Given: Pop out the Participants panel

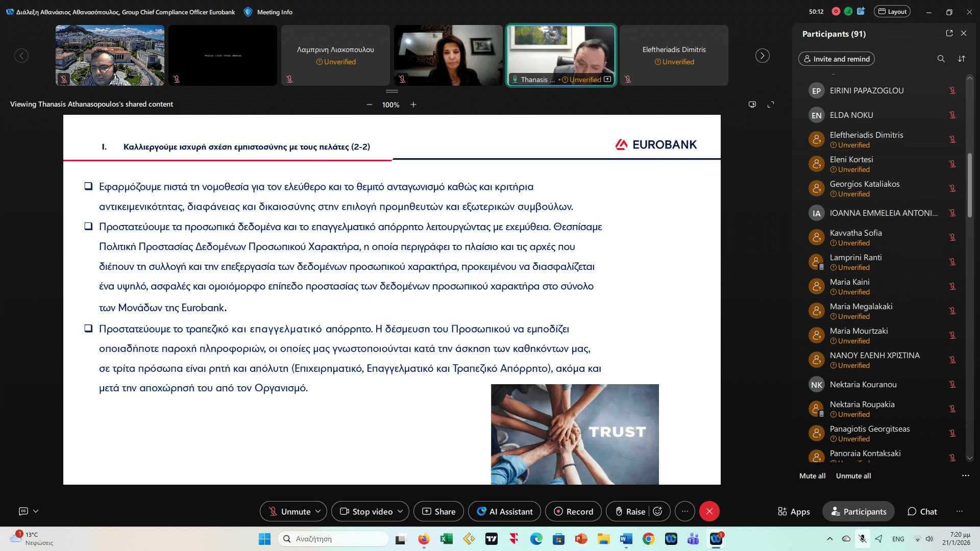Looking at the screenshot, I should pyautogui.click(x=949, y=33).
